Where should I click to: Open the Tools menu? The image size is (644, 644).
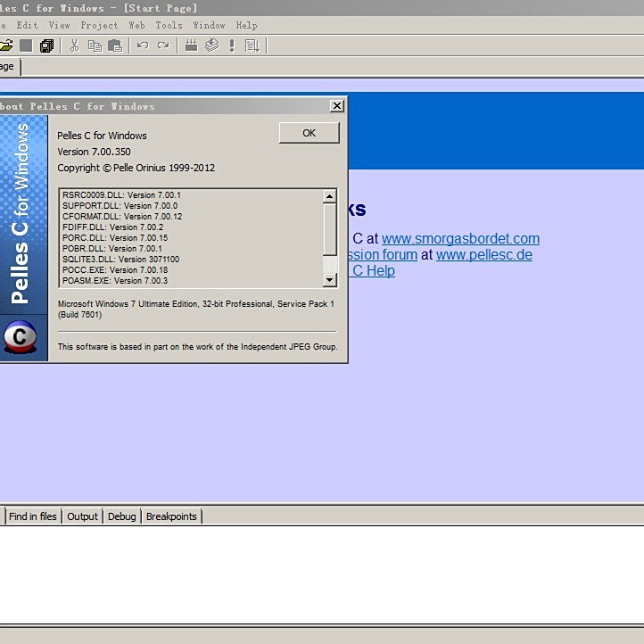169,26
